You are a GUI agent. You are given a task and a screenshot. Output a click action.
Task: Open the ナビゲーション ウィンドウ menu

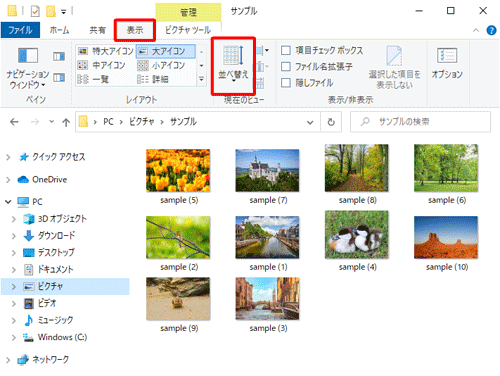[x=27, y=68]
